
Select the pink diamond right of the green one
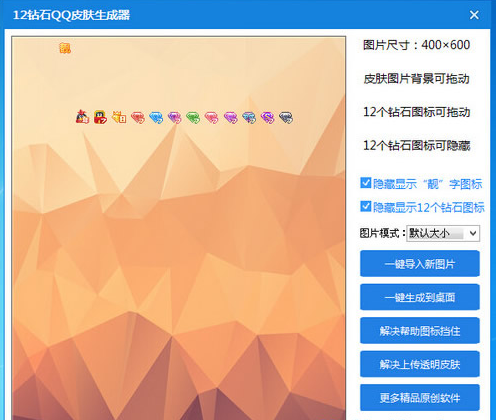point(211,118)
